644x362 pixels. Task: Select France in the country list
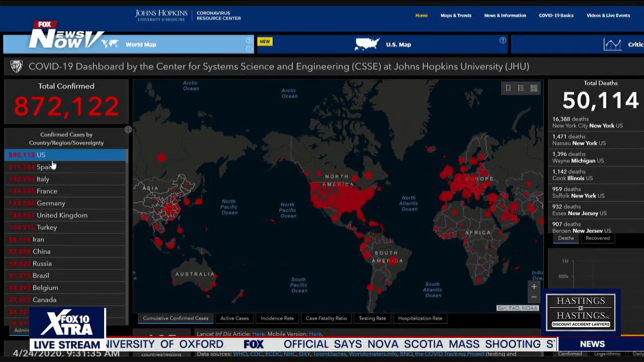tap(65, 191)
